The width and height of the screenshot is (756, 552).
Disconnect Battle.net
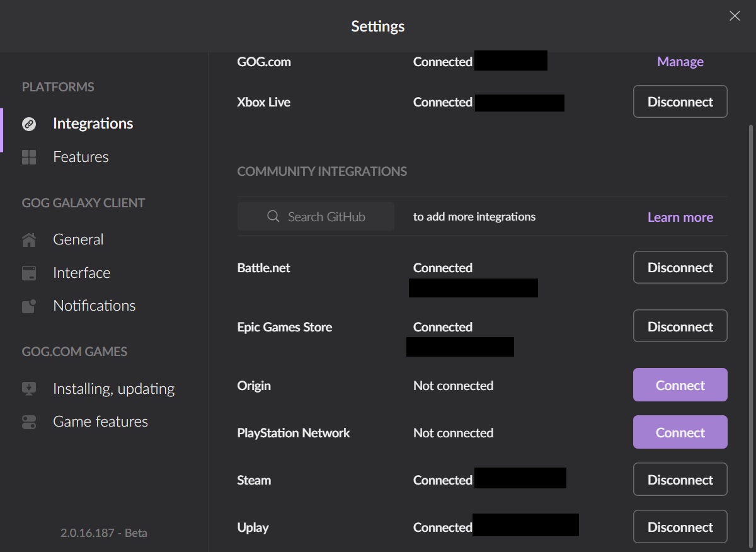click(x=680, y=267)
